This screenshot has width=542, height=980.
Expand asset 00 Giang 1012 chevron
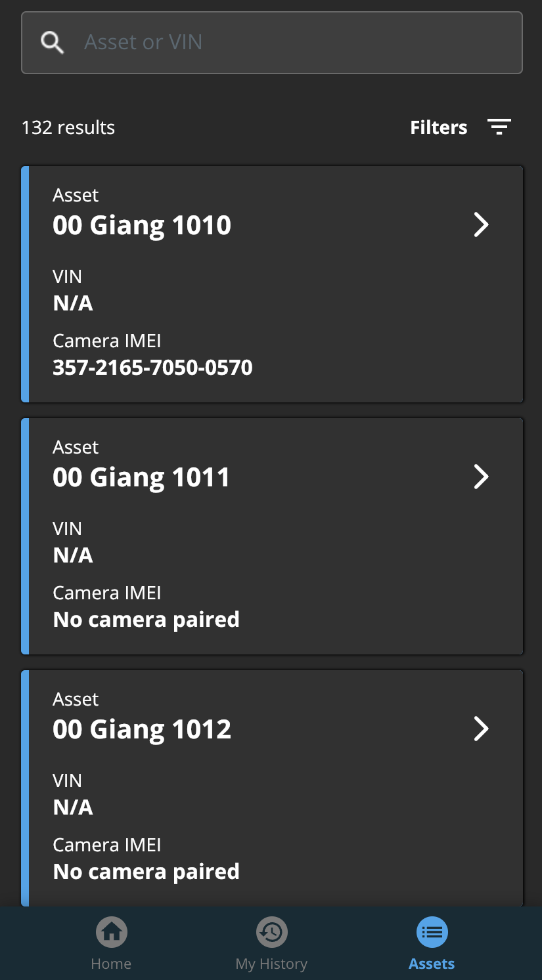pyautogui.click(x=482, y=729)
